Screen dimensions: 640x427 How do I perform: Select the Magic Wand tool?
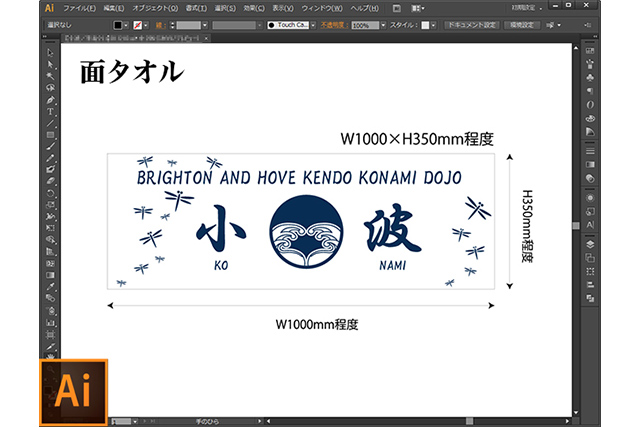pyautogui.click(x=49, y=77)
